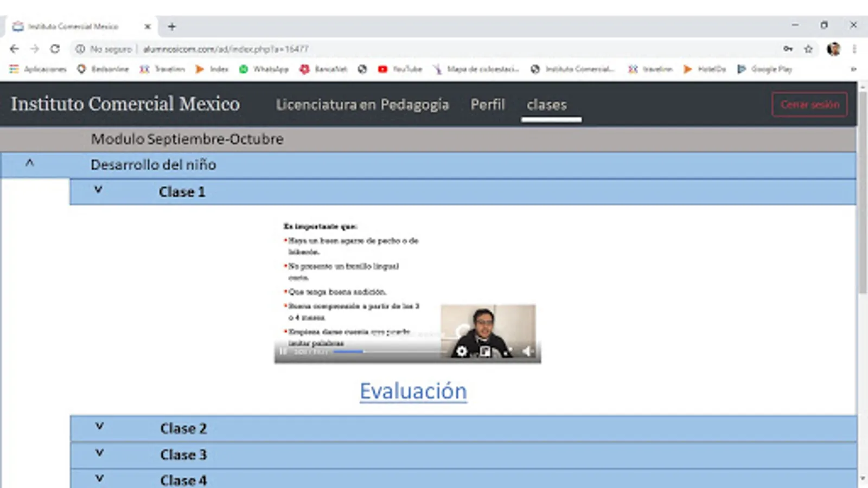Show site info for No seguro
Screen dimensions: 868x488
pos(104,49)
